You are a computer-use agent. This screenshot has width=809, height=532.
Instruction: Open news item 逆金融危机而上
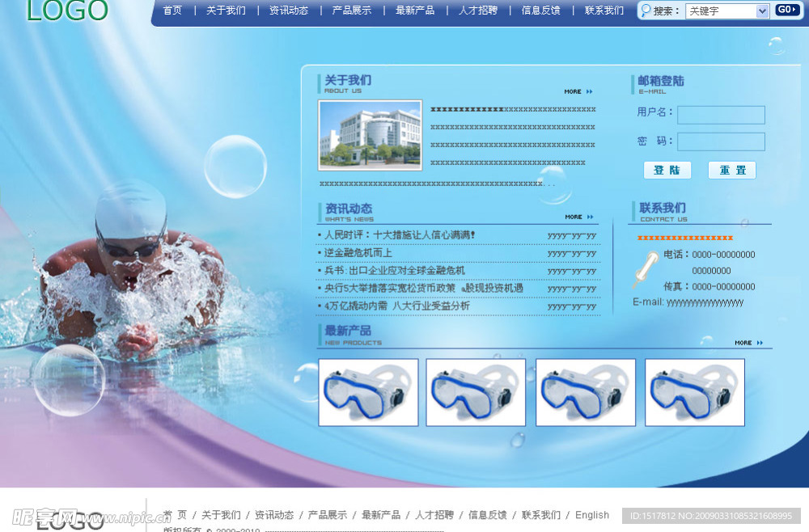tap(358, 252)
